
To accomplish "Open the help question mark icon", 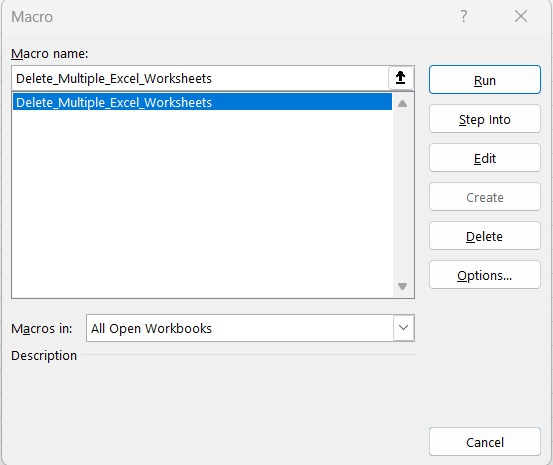I will pyautogui.click(x=464, y=17).
